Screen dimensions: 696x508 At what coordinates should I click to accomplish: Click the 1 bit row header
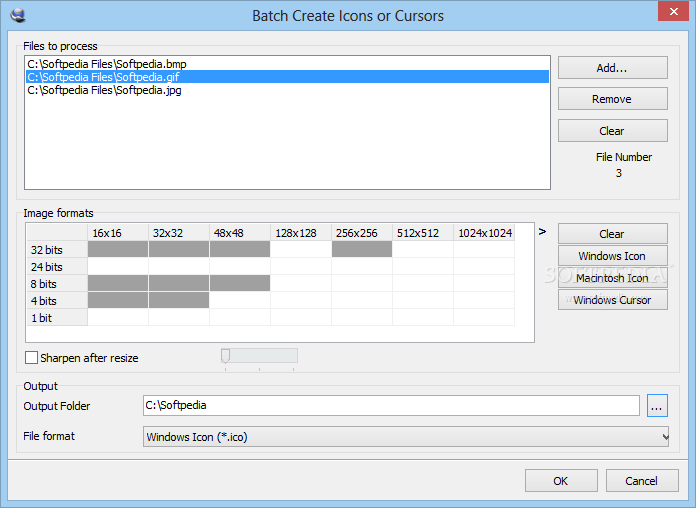pyautogui.click(x=57, y=318)
